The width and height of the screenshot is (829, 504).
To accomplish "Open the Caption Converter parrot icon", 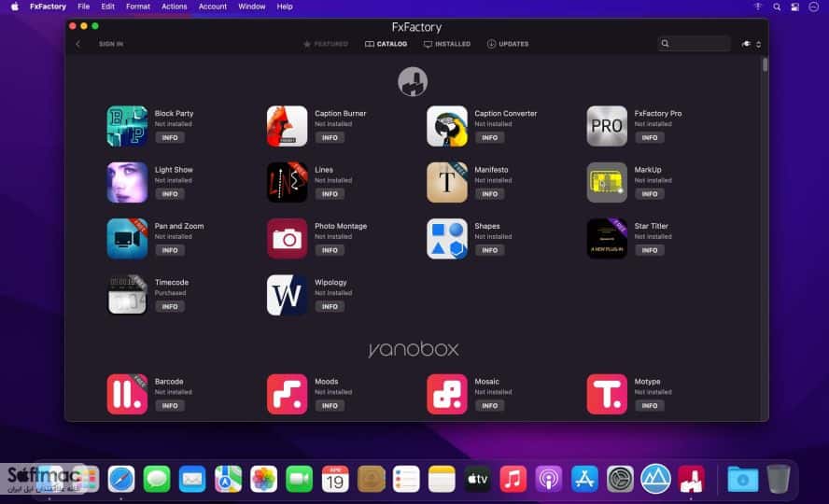I will 447,126.
